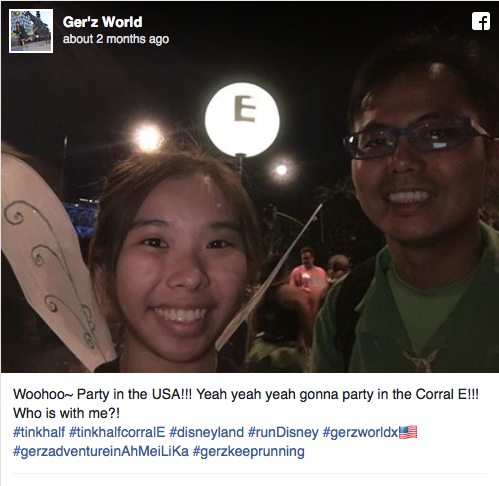Click the 'about 2 months ago' timestamp
Viewport: 499px width, 486px height.
(x=116, y=39)
